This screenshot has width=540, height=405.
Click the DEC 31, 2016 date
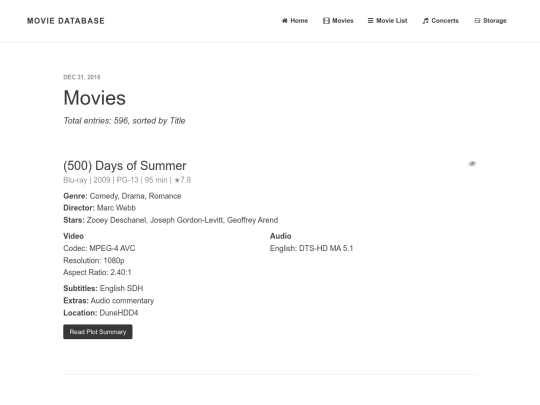coord(82,77)
